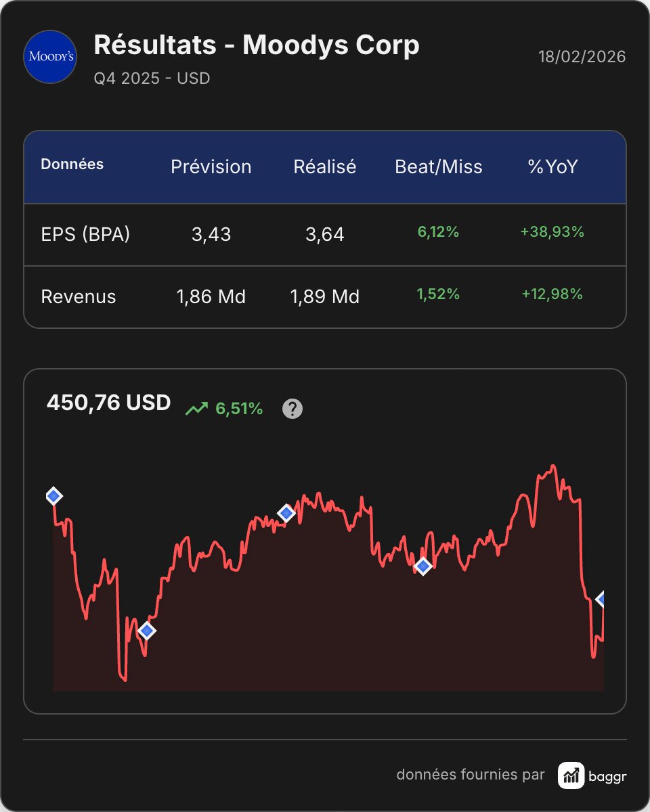
Task: Click the EPS (BPA) row label
Action: coord(86,235)
